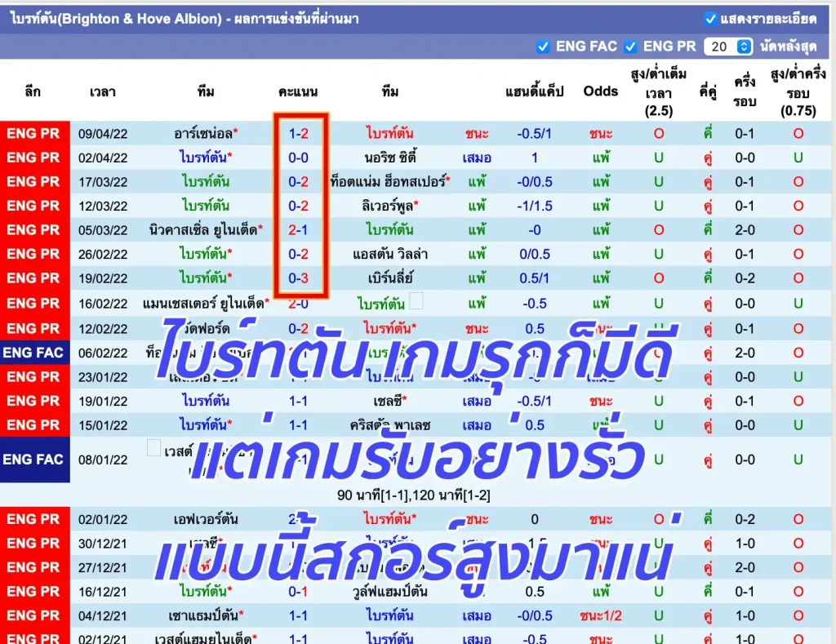Select the date 08/01/22
The height and width of the screenshot is (644, 836).
[x=103, y=460]
